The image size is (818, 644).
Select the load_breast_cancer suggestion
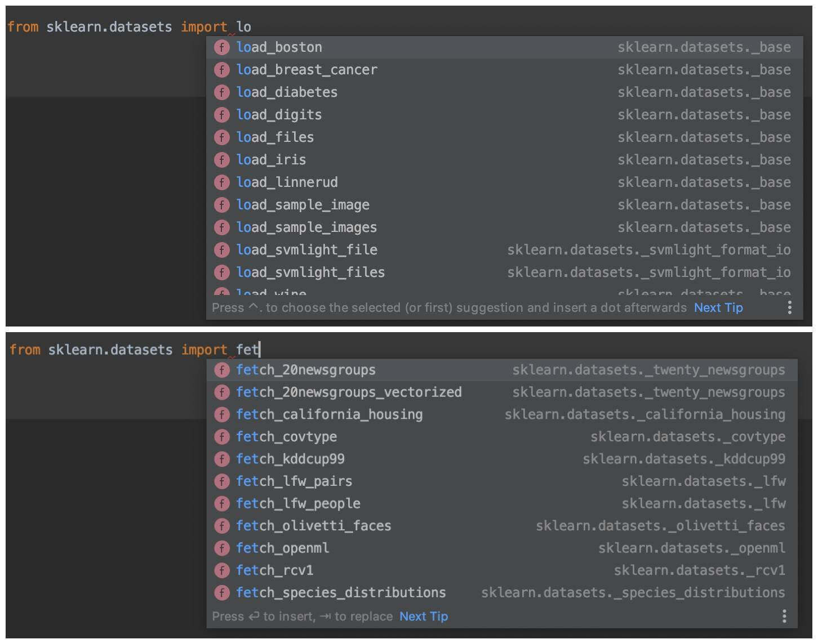[308, 69]
